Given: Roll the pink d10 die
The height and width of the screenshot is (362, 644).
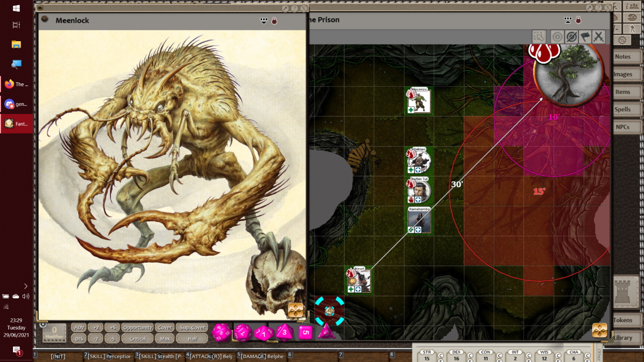Looking at the screenshot, I should coord(264,333).
